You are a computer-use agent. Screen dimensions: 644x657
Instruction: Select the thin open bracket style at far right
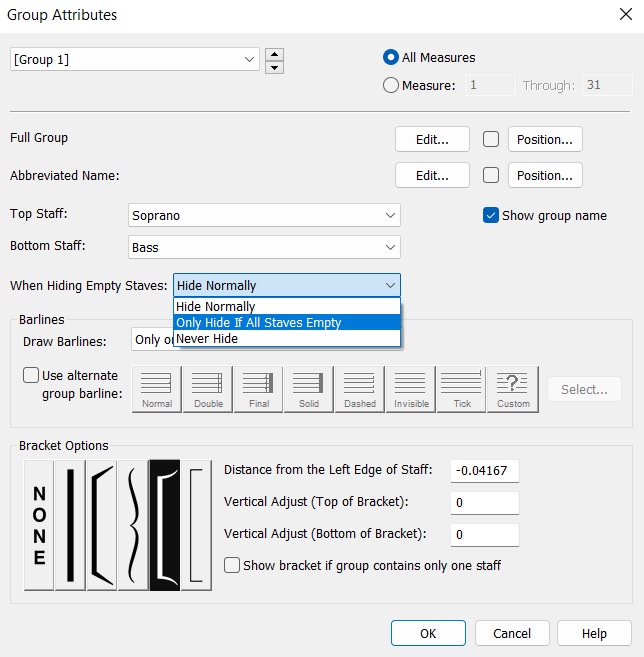(x=196, y=525)
